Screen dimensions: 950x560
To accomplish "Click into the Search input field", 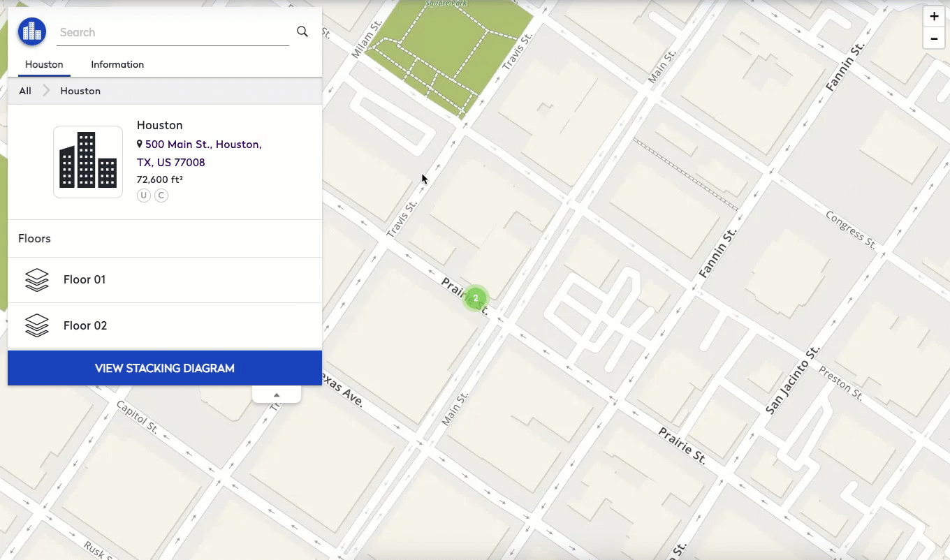I will pyautogui.click(x=173, y=32).
